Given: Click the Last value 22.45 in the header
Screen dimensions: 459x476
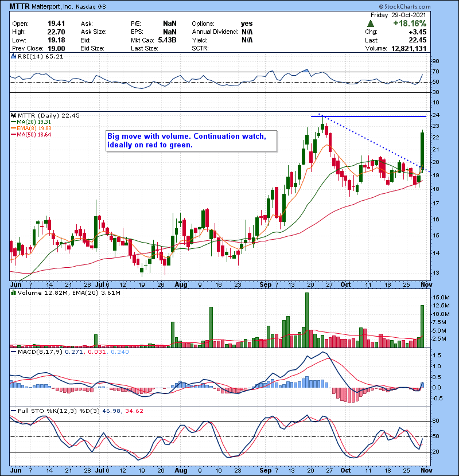Looking at the screenshot, I should (417, 40).
